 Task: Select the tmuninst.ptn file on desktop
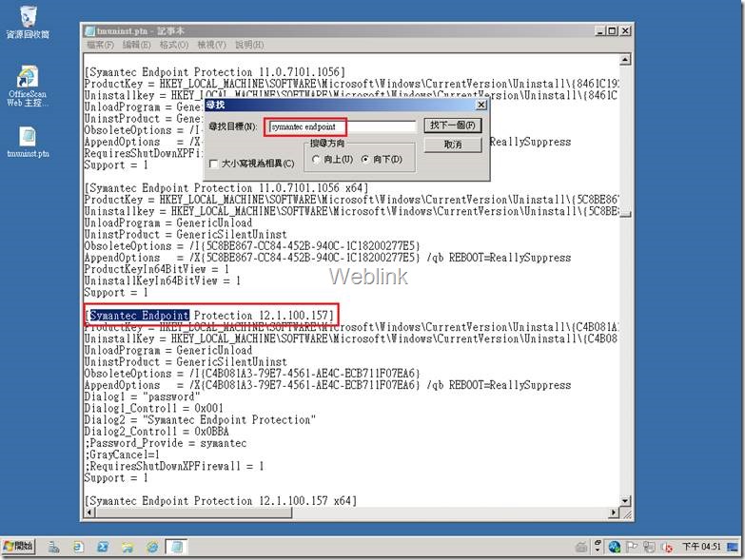(28, 142)
